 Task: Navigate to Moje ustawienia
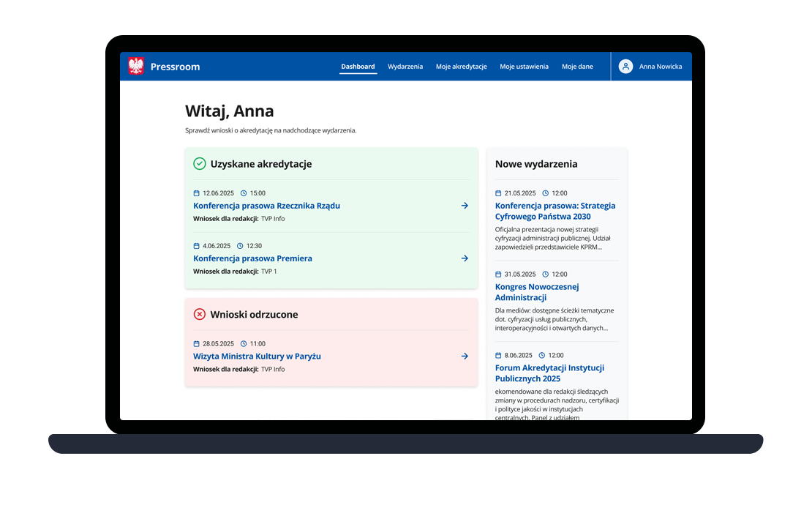pyautogui.click(x=524, y=67)
